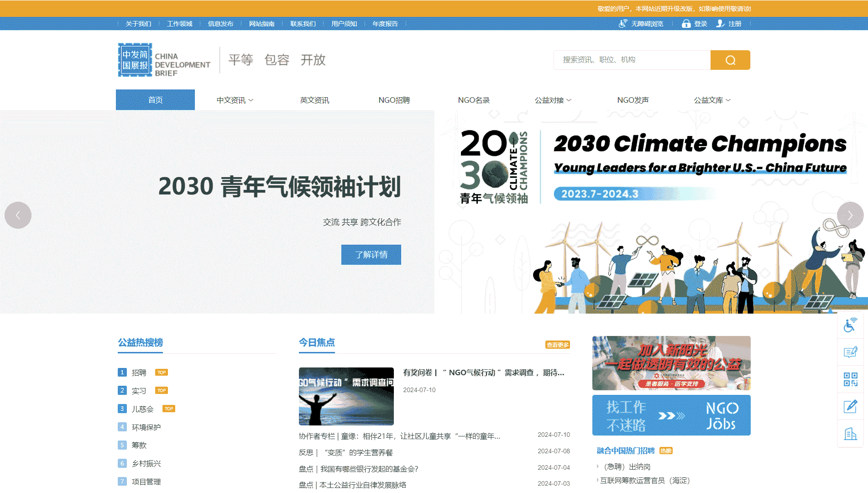Screen dimensions: 868x493
Task: Open the NGO招聘 navigation item
Action: pos(394,100)
